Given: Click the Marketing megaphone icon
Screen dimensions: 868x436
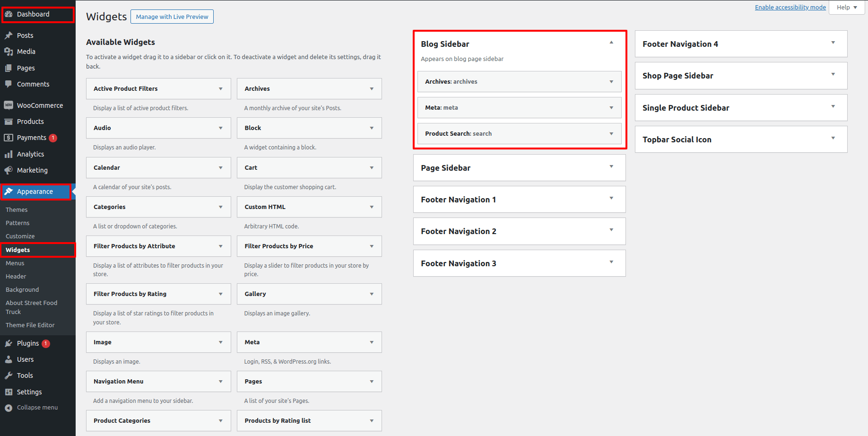Looking at the screenshot, I should [9, 170].
